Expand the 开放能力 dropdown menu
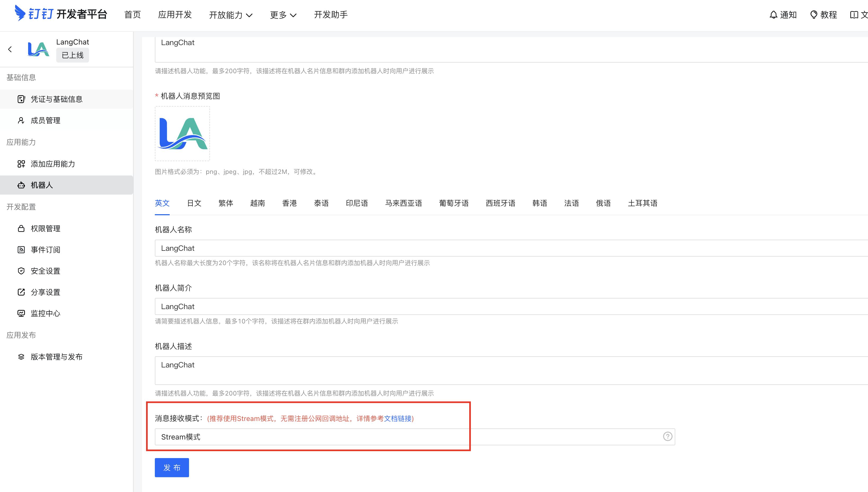Image resolution: width=868 pixels, height=492 pixels. point(231,15)
